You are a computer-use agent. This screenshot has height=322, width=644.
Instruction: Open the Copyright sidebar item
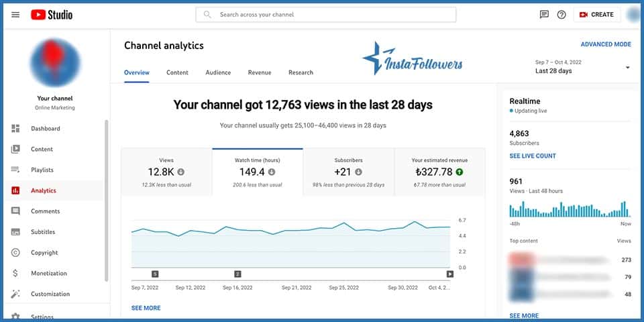[44, 253]
